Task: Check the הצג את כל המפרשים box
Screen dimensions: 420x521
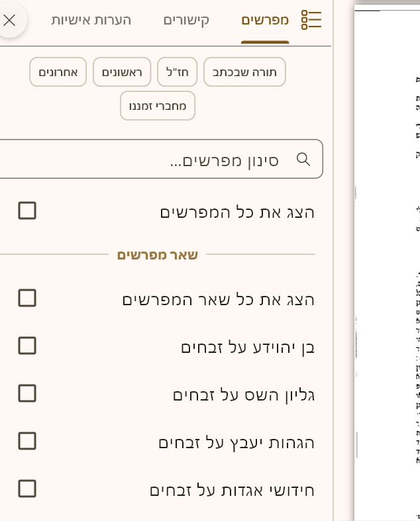Action: coord(27,211)
